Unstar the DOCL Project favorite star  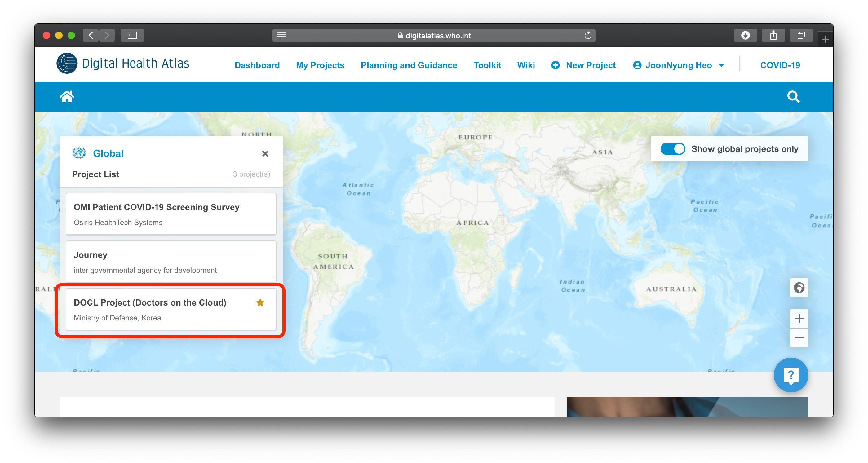(x=260, y=302)
